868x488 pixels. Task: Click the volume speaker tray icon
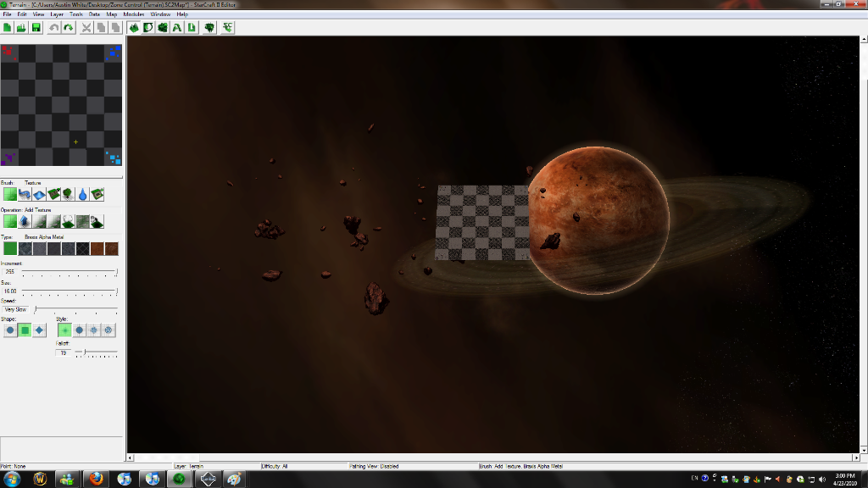822,480
